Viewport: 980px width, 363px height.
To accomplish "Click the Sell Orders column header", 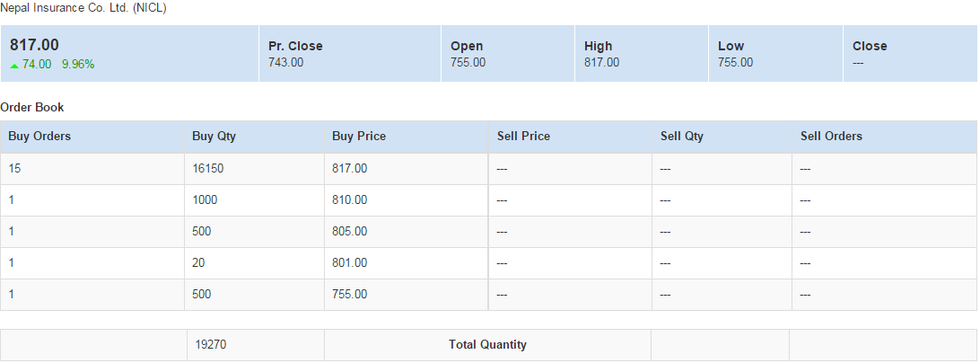I will 831,137.
